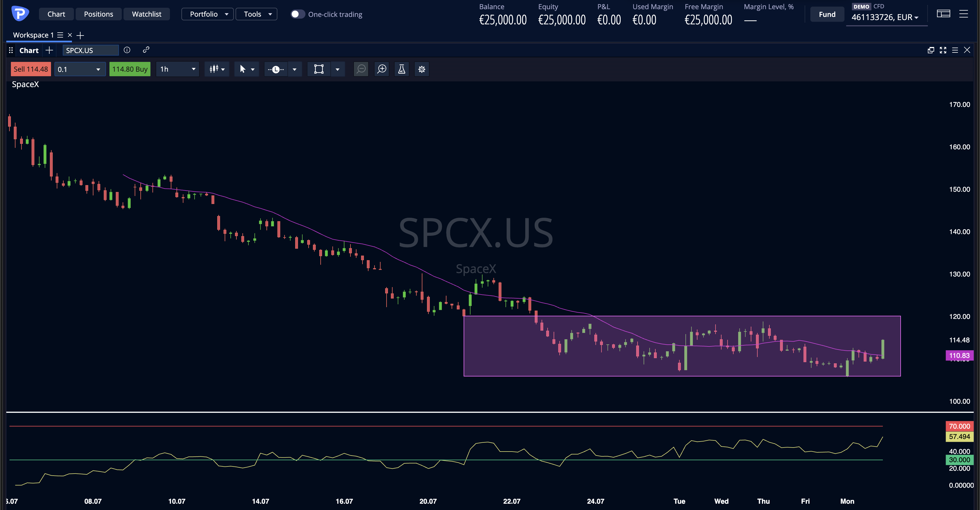Expand the shape tools dropdown arrow
Screen dimensions: 980x510
[x=338, y=69]
